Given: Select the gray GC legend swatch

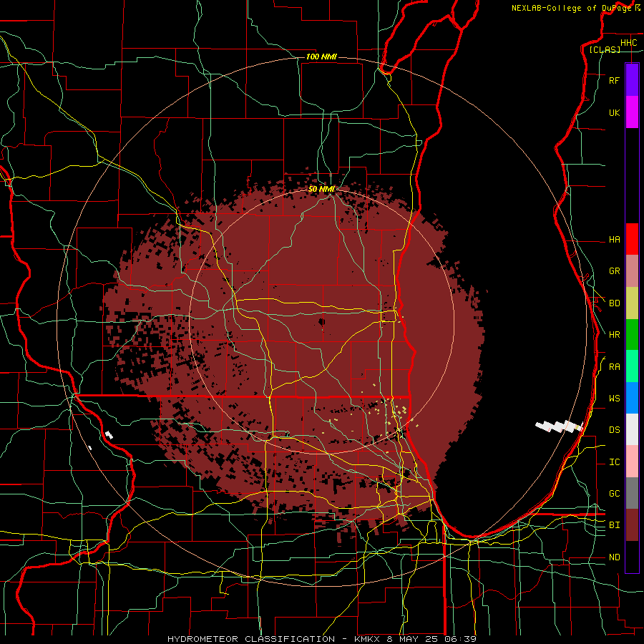Looking at the screenshot, I should (x=632, y=493).
